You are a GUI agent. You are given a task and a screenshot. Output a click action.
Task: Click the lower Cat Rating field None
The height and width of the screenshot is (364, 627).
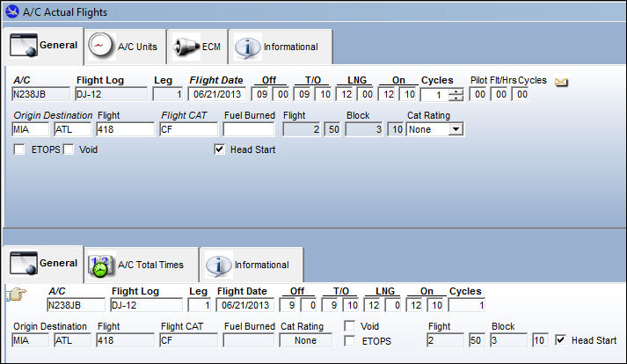pyautogui.click(x=305, y=340)
